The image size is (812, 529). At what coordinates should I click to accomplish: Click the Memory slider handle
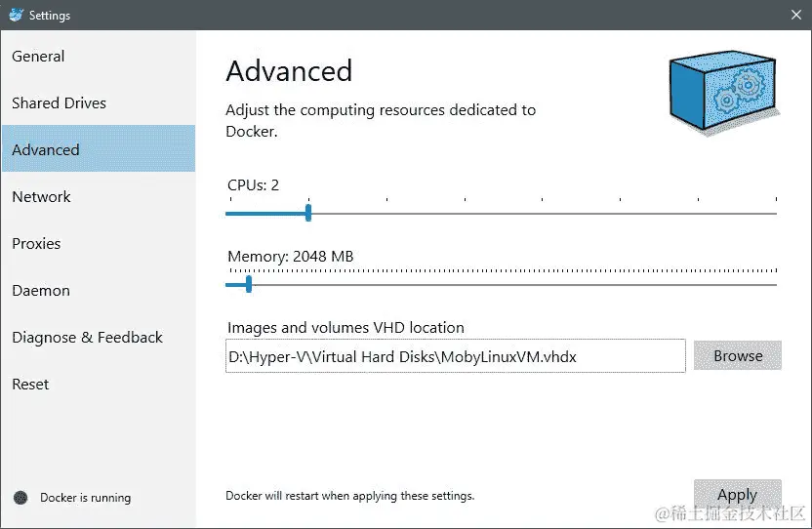tap(249, 284)
